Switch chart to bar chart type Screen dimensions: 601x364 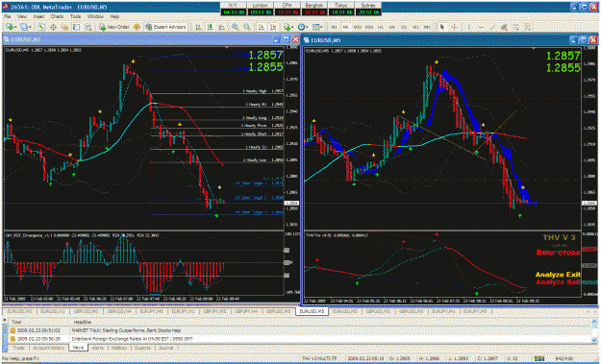pyautogui.click(x=198, y=27)
